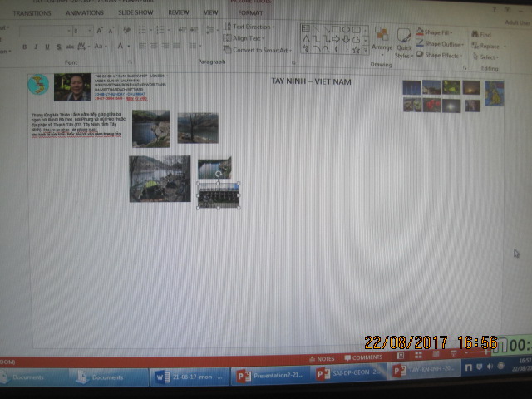532x399 pixels.
Task: Switch to Reading View icon
Action: coord(436,354)
